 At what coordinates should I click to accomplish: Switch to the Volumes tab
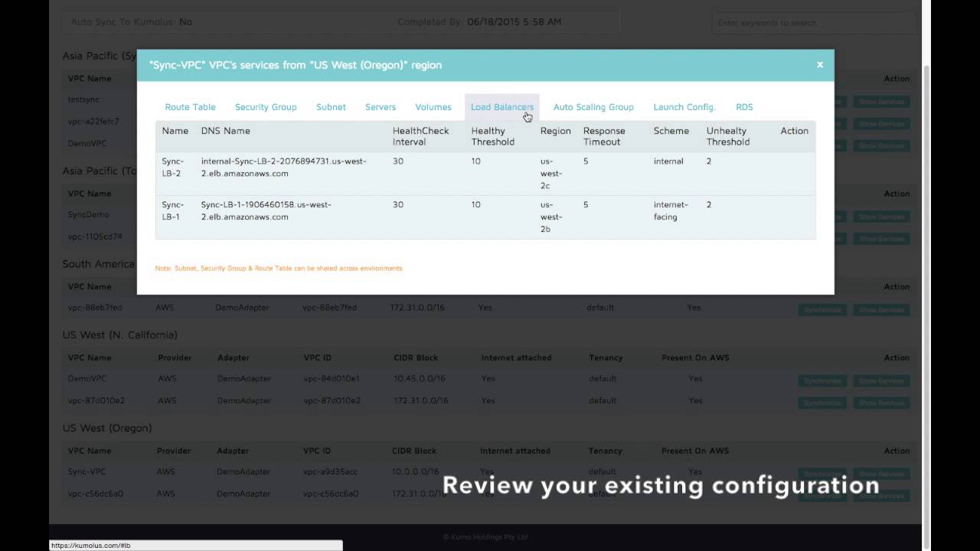click(x=433, y=107)
